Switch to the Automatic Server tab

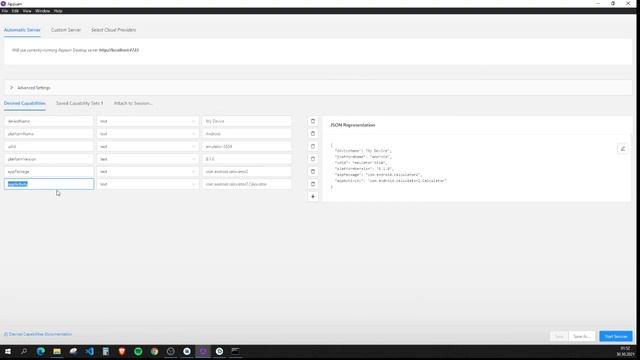[x=22, y=30]
